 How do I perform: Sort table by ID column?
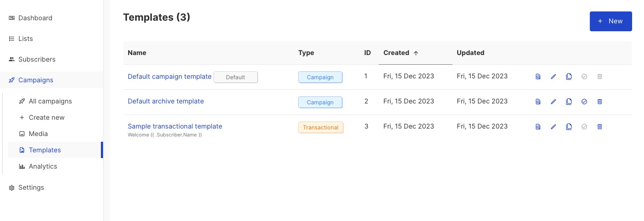[x=367, y=53]
